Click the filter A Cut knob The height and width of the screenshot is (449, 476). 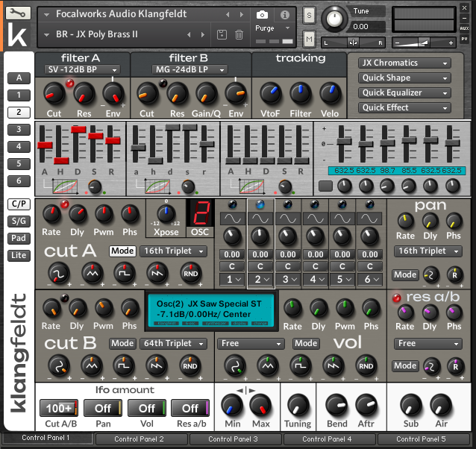54,93
